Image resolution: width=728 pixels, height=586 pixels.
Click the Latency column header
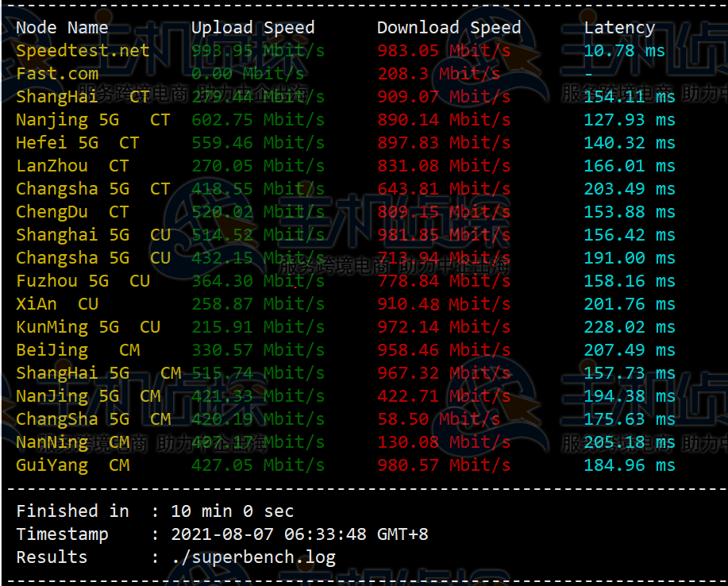619,28
